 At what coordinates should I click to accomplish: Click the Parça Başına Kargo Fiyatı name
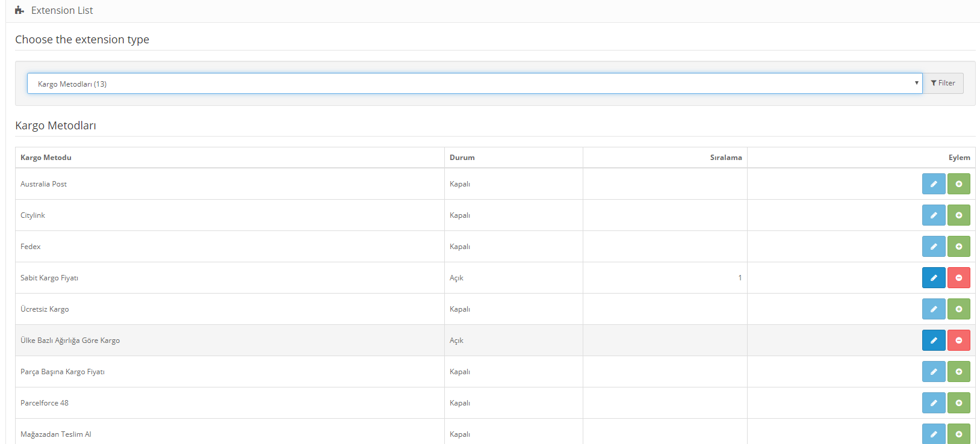pyautogui.click(x=63, y=372)
